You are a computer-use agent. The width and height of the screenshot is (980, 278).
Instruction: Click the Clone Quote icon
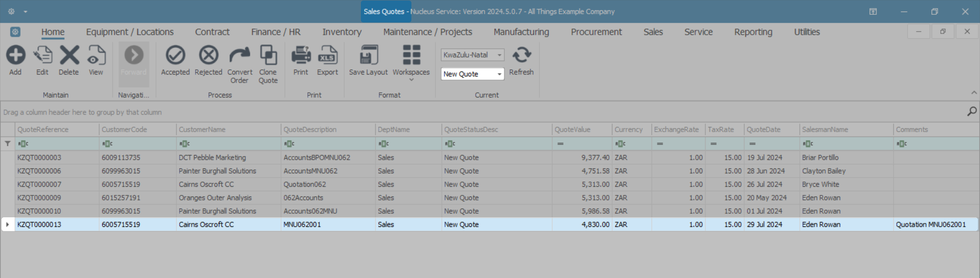[268, 56]
